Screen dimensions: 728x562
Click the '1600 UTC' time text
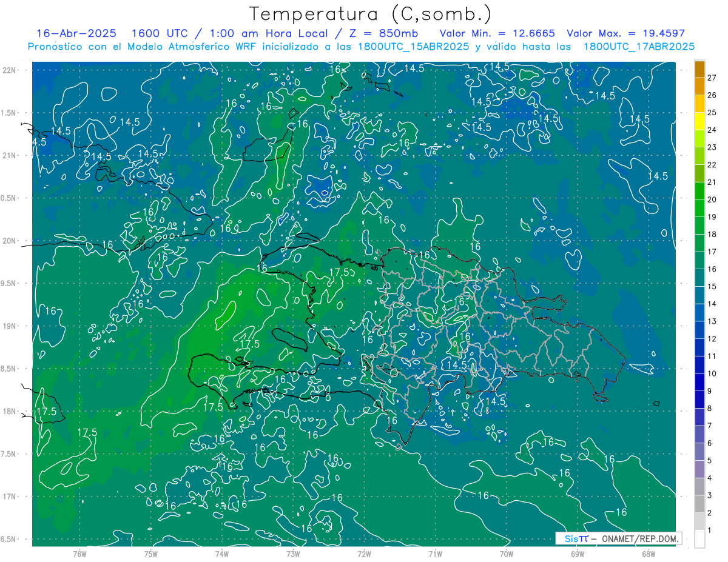coord(160,33)
